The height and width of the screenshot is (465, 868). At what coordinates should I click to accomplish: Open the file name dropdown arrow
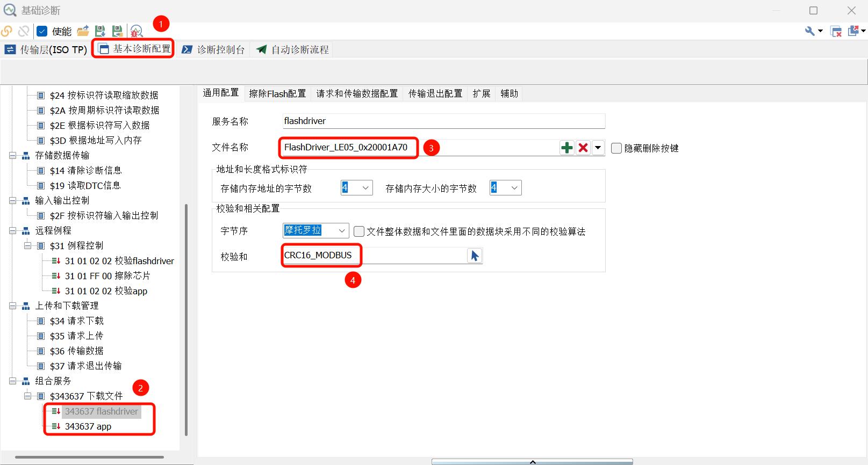[598, 148]
